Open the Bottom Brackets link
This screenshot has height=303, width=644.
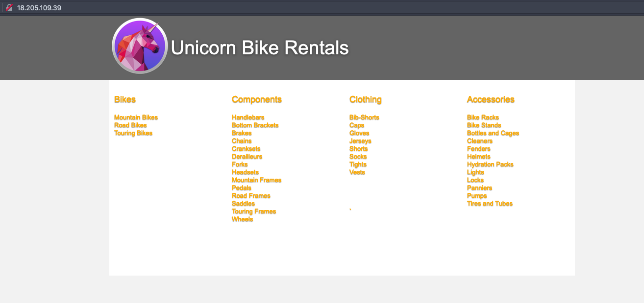255,125
